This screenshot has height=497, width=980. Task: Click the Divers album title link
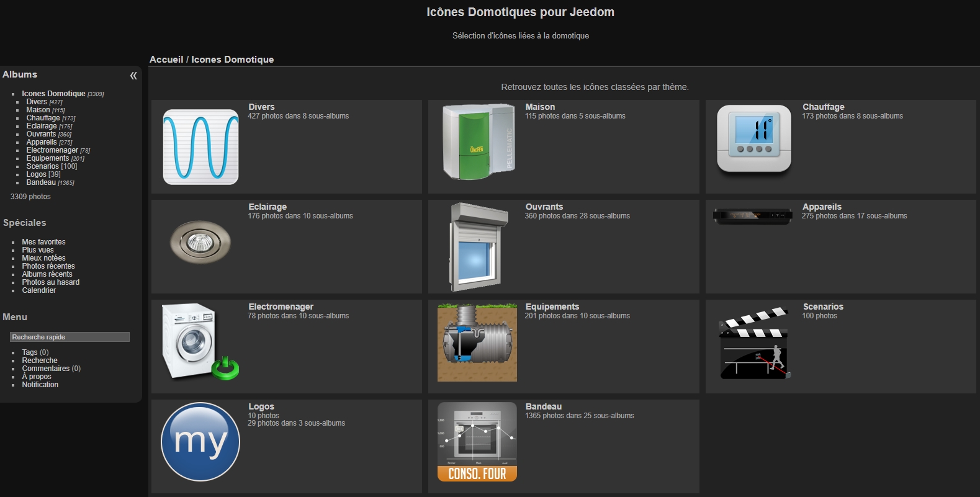(261, 107)
